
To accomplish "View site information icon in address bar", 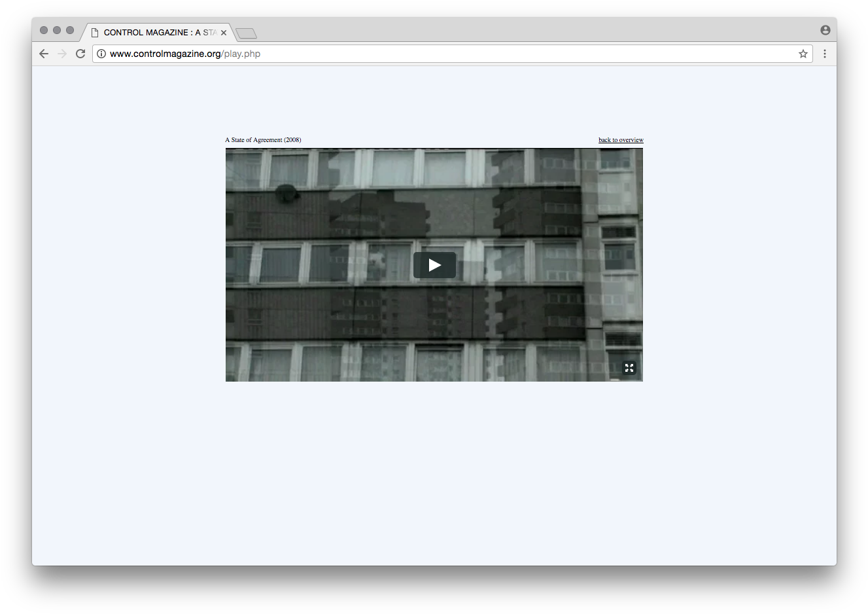I will click(101, 54).
